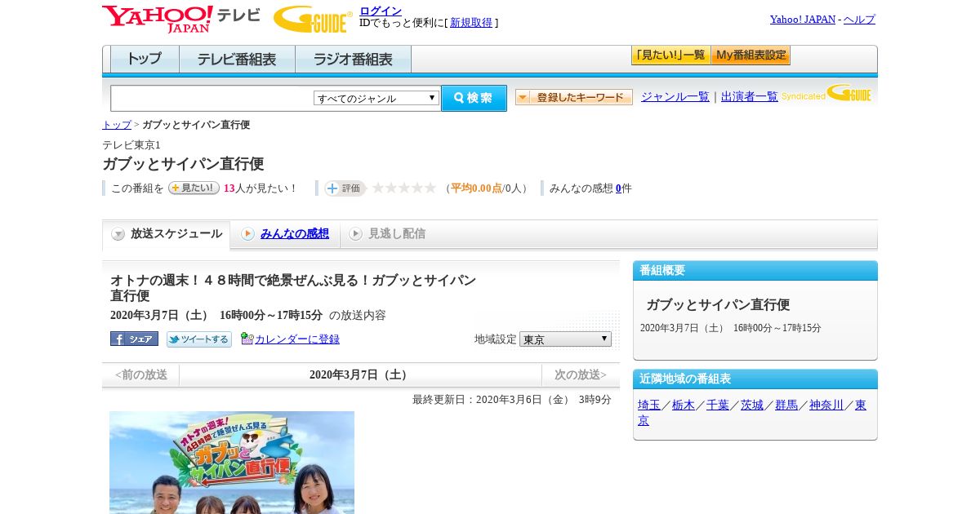Screen dimensions: 980x514
Task: Open the ジャンル一覧 link
Action: 675,96
